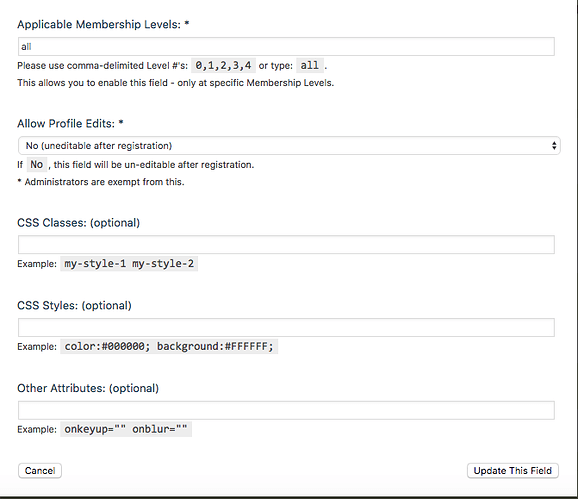This screenshot has width=578, height=499.
Task: Click the Update This Field button
Action: point(513,471)
